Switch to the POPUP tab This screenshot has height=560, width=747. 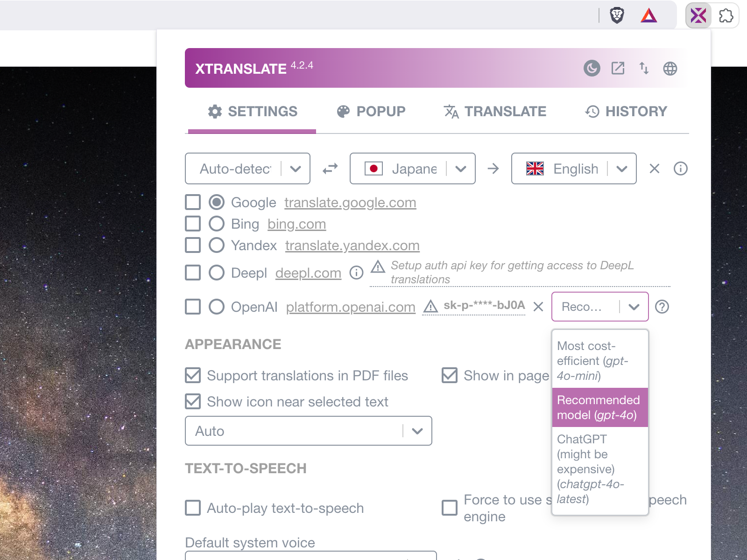pyautogui.click(x=371, y=112)
